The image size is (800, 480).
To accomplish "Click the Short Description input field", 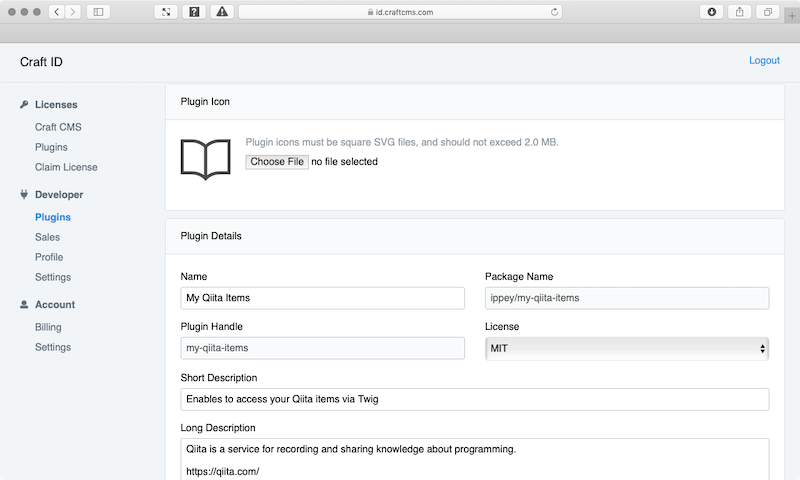I will point(474,399).
